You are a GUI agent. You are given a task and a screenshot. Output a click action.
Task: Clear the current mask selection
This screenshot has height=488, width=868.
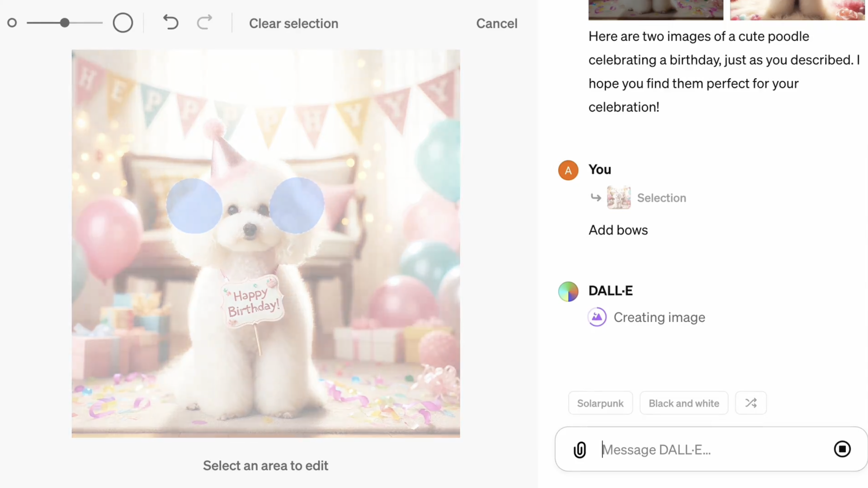point(293,23)
